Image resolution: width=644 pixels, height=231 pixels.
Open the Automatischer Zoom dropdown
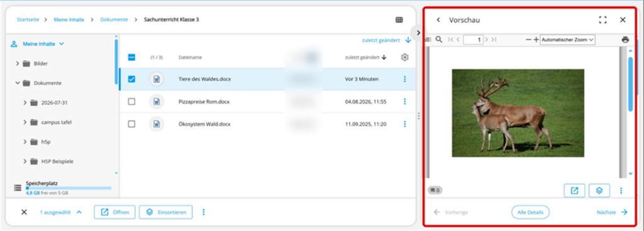567,40
